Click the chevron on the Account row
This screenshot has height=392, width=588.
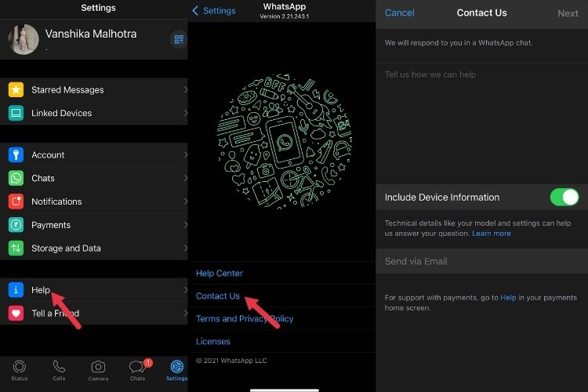[185, 154]
